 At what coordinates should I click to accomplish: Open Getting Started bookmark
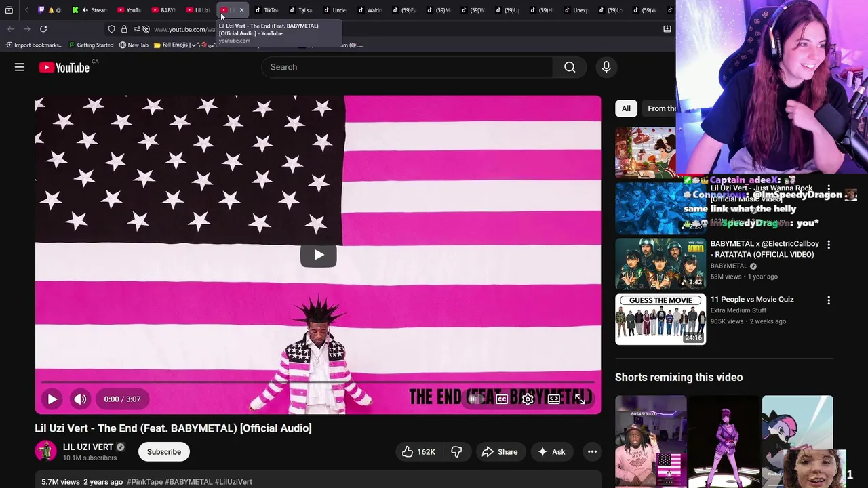click(91, 45)
